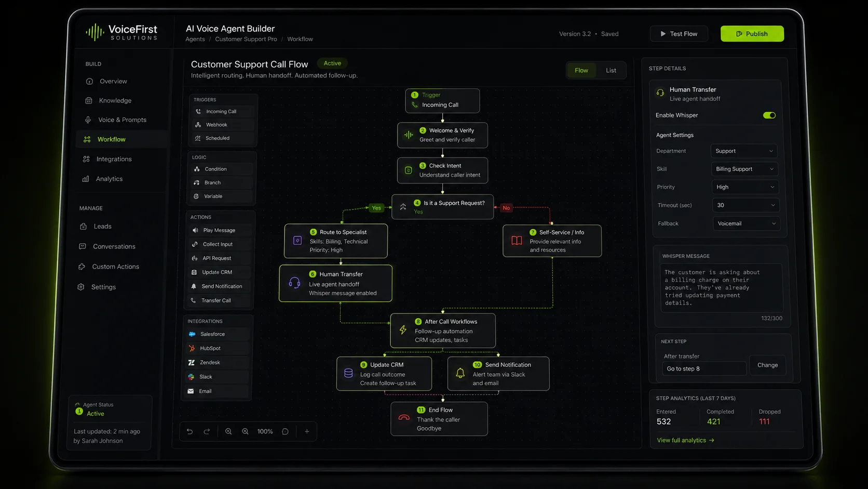This screenshot has height=489, width=868.
Task: Add Update CRM action from palette
Action: point(219,272)
